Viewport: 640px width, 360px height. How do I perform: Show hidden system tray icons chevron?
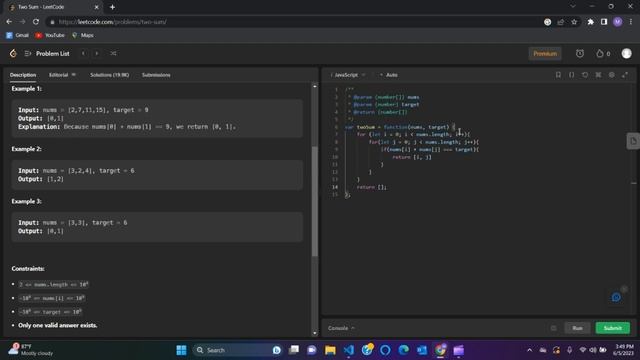click(x=529, y=350)
